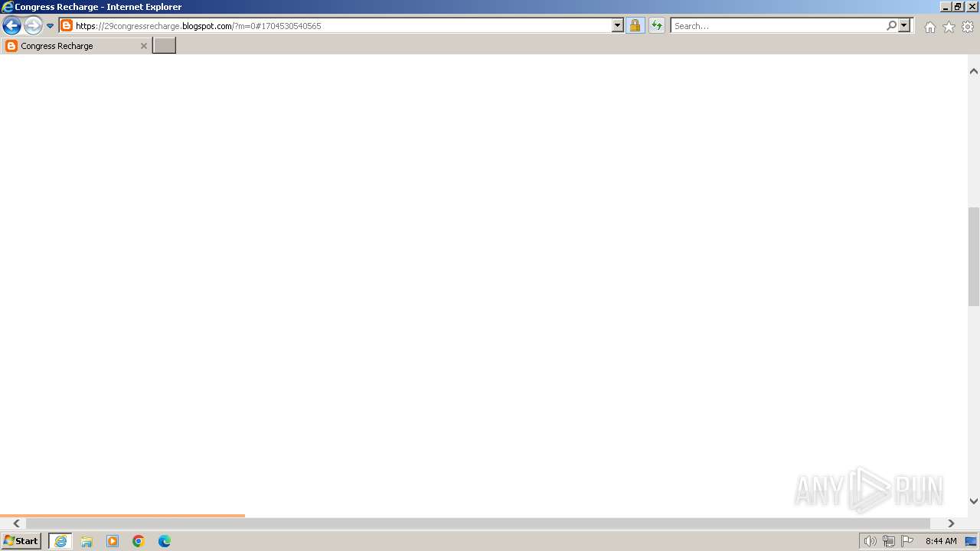Click the Show desktop tray button
The width and height of the screenshot is (980, 551).
971,541
